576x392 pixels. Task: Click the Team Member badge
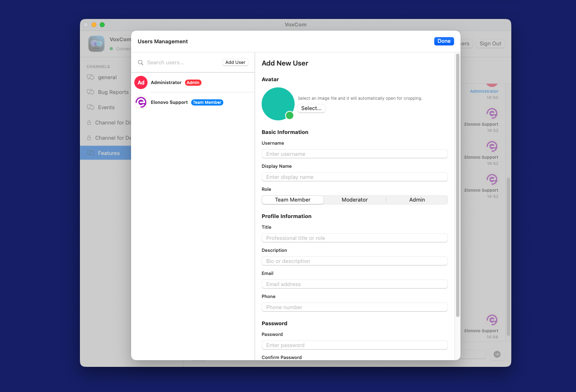click(207, 102)
